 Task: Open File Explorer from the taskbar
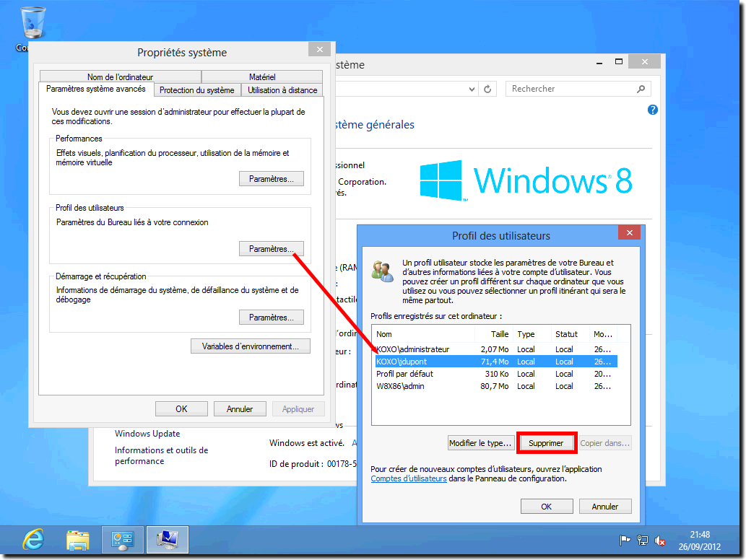coord(77,540)
